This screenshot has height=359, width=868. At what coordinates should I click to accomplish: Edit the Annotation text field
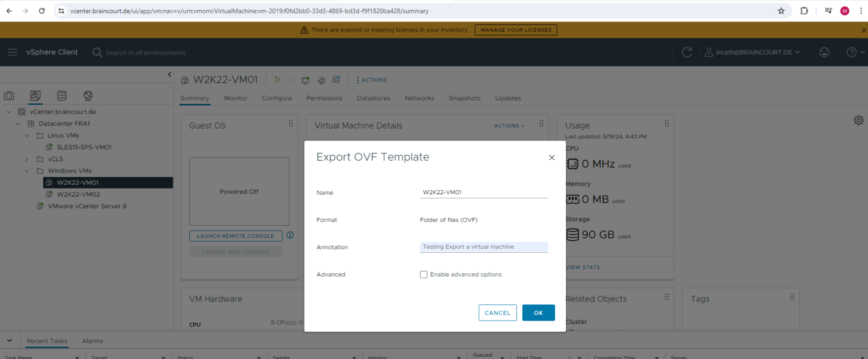[484, 247]
